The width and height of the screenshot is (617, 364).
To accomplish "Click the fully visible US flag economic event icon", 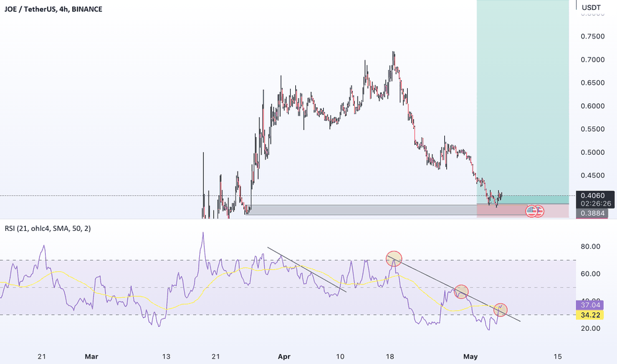I will [x=531, y=211].
